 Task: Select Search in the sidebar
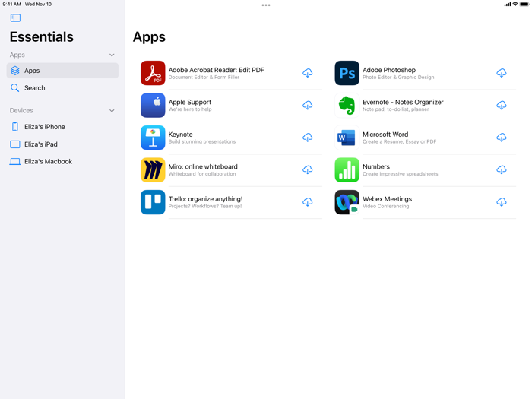(62, 88)
